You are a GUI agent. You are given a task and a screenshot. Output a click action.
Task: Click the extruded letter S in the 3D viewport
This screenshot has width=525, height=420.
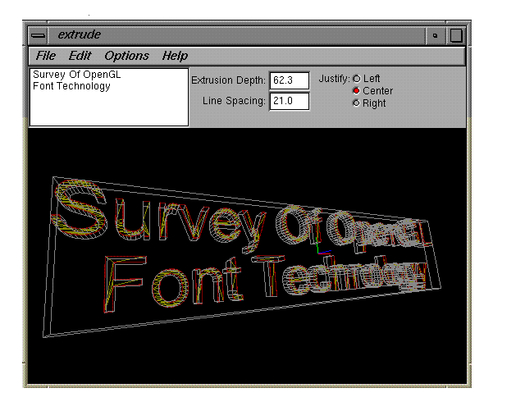click(x=79, y=209)
